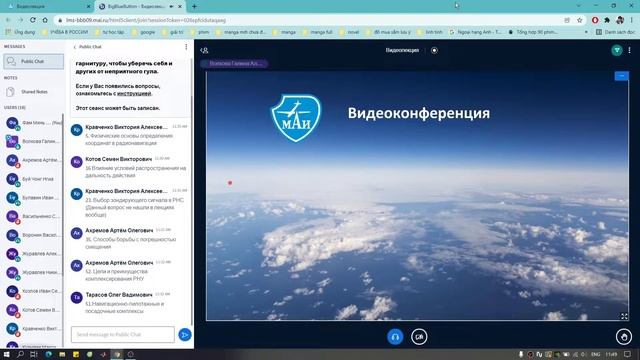
Task: Leave audio with the headphones button
Action: [x=395, y=337]
